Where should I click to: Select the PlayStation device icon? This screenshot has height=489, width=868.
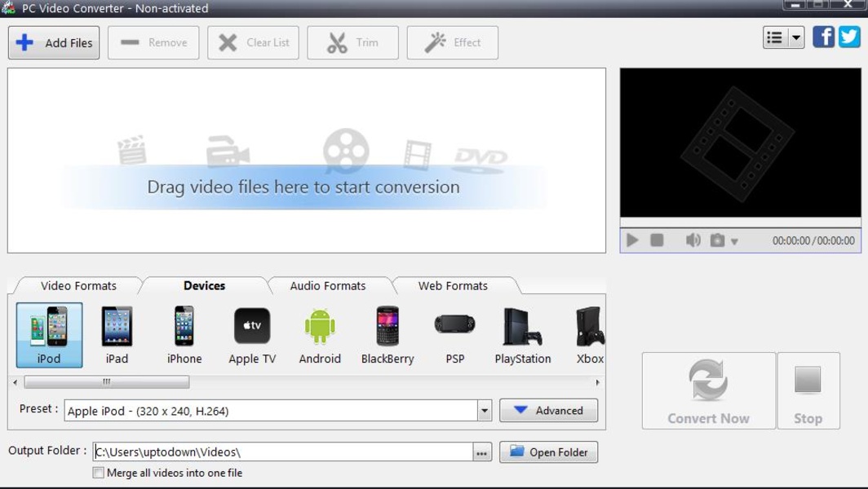click(x=522, y=334)
